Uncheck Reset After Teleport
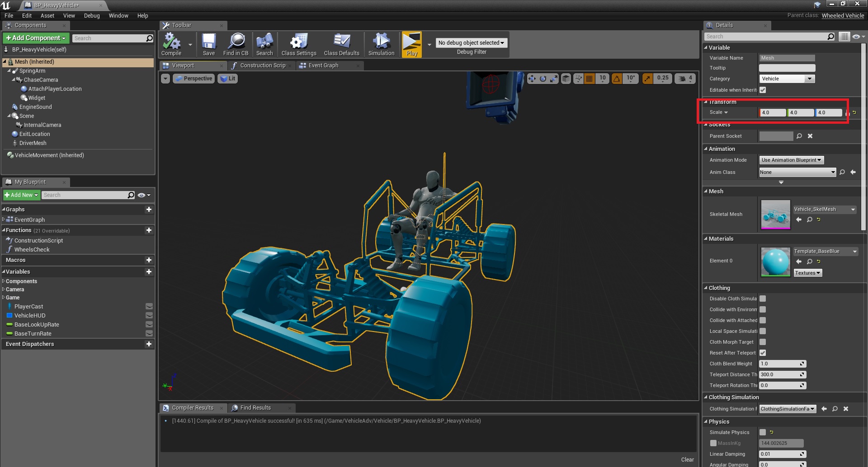 point(763,353)
